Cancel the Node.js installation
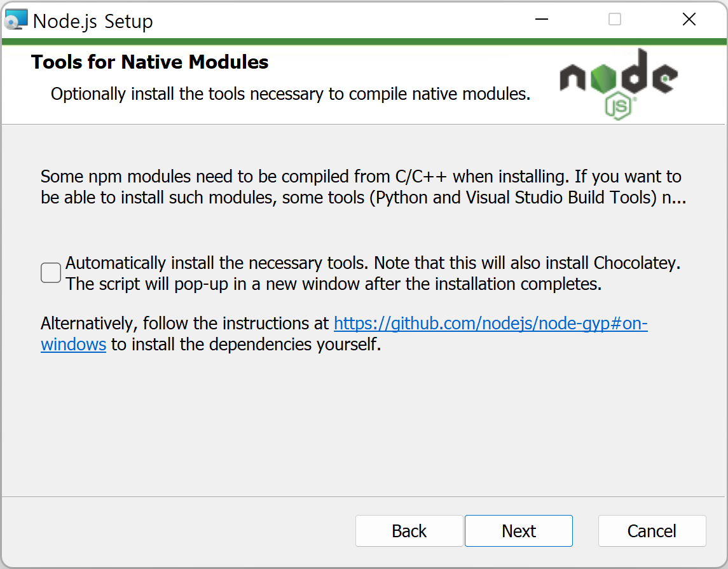 coord(652,531)
